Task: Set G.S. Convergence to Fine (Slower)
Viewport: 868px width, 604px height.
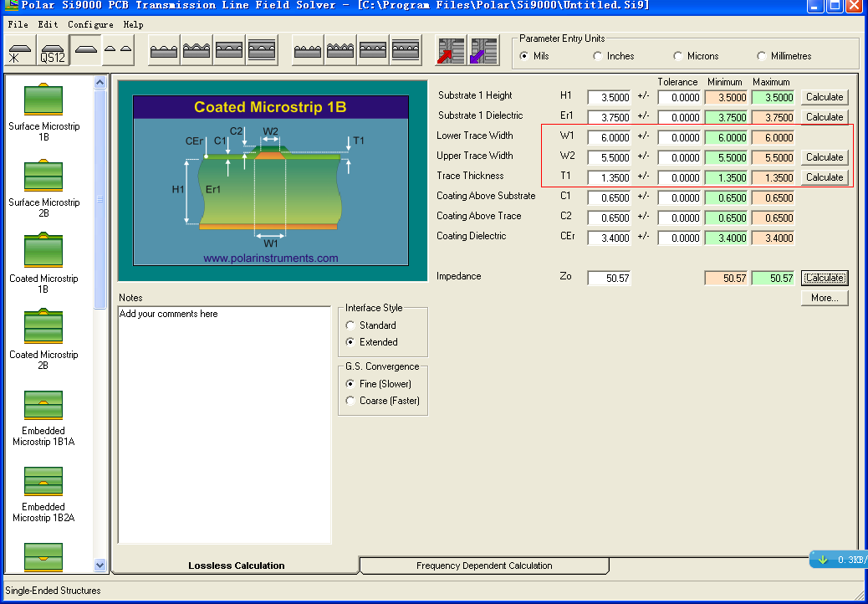Action: [x=379, y=384]
